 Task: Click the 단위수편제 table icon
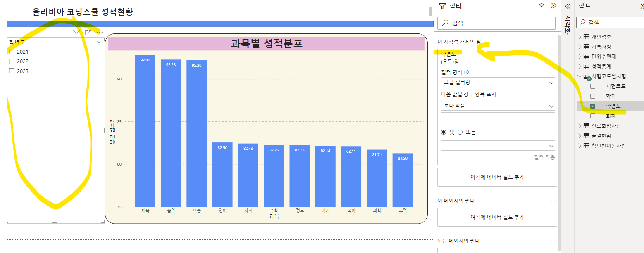(586, 57)
